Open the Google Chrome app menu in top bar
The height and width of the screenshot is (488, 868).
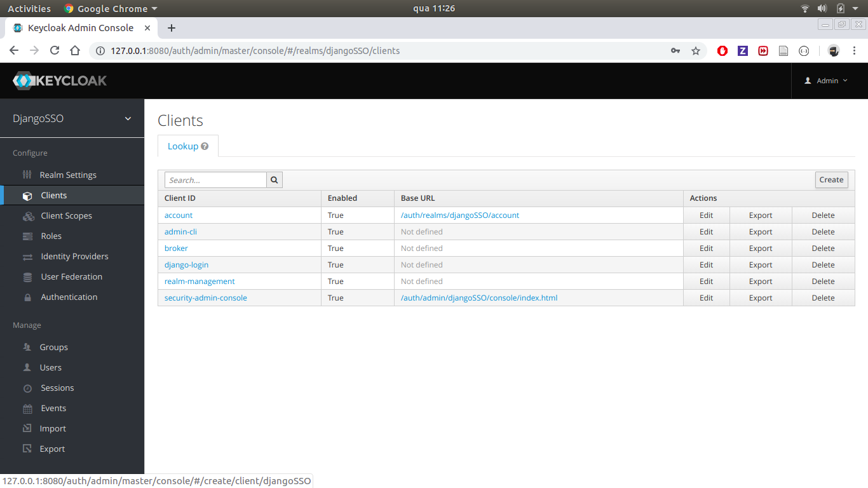tap(111, 8)
